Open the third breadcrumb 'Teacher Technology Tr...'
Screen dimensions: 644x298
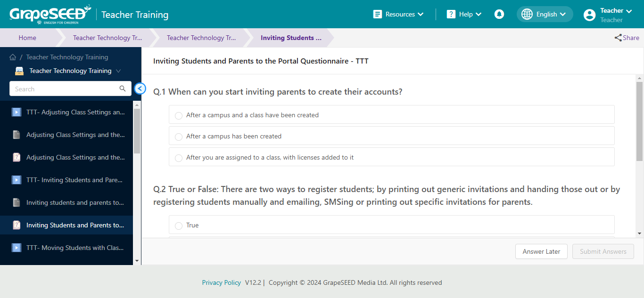coord(201,38)
